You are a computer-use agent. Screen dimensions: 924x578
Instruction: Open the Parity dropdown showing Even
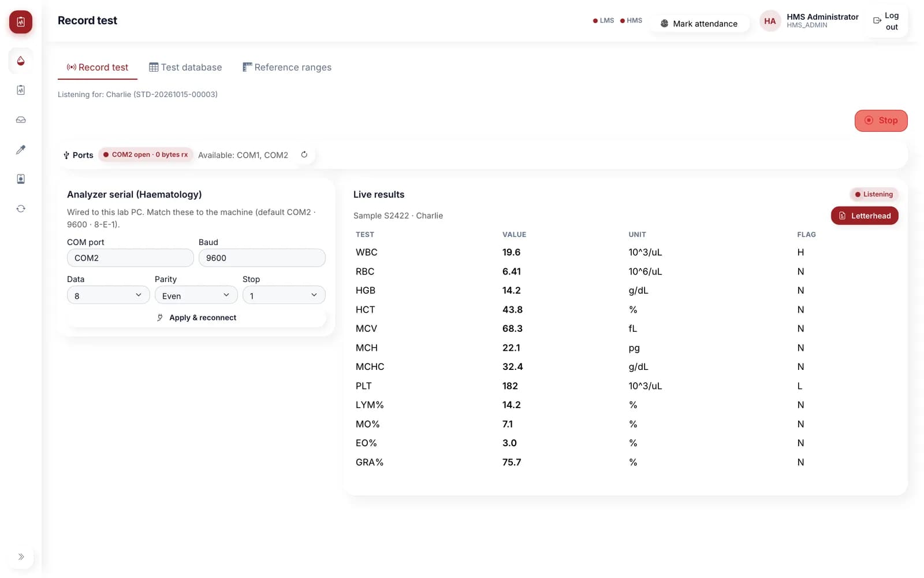point(196,295)
